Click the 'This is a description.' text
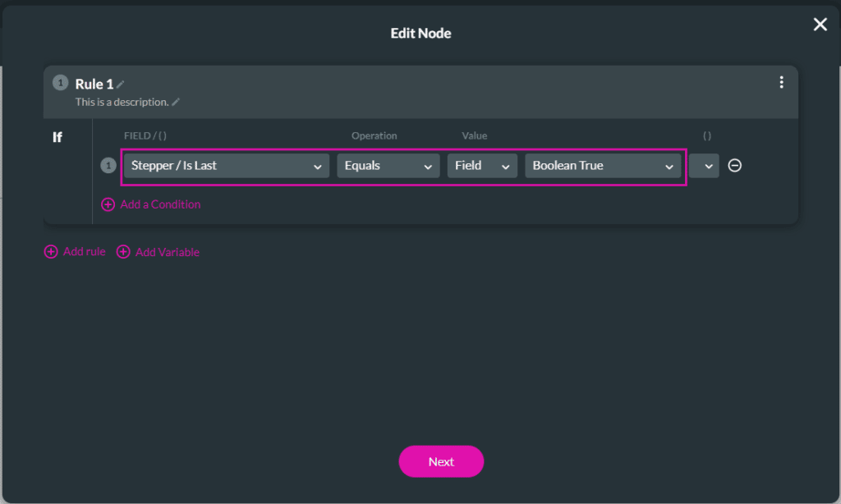Viewport: 841px width, 504px height. [x=122, y=103]
